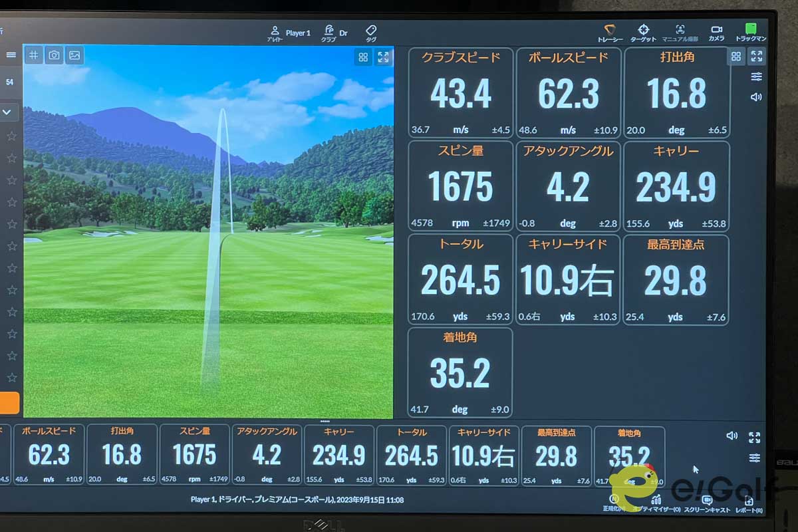Click bottom strip carry side 10.9右 tile
The width and height of the screenshot is (798, 532).
click(484, 455)
